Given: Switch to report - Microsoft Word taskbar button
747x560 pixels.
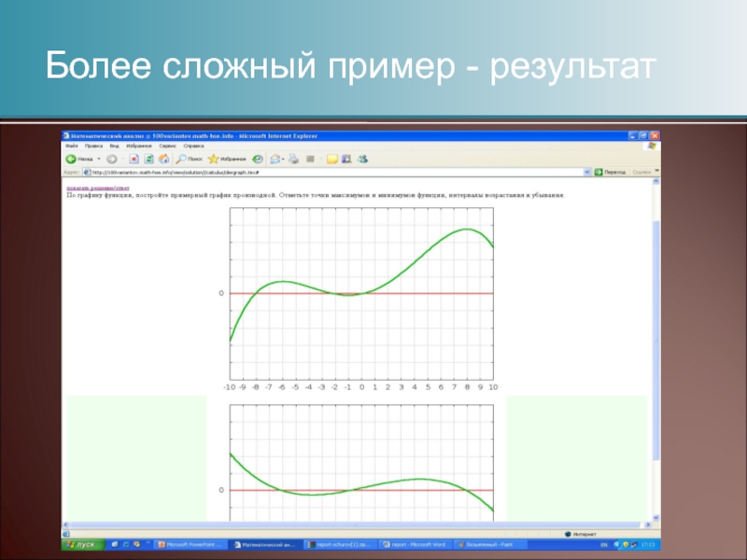Looking at the screenshot, I should (415, 544).
